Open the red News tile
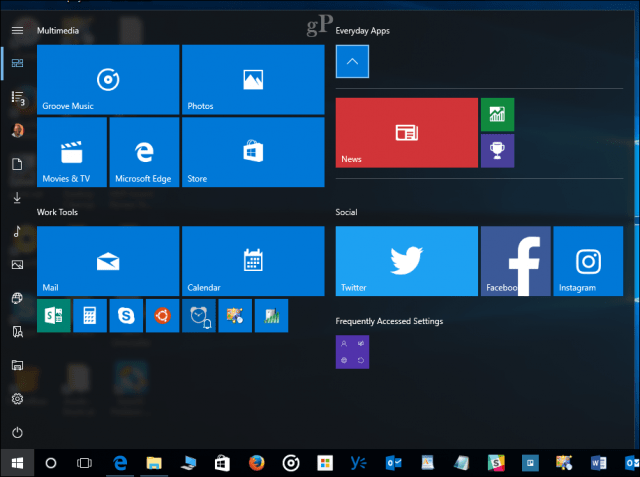Screen dimensions: 640x477 407,133
